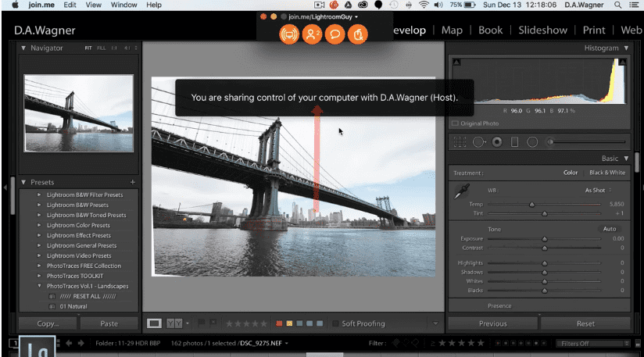The width and height of the screenshot is (644, 357).
Task: Switch to the Slideshow module
Action: [543, 30]
